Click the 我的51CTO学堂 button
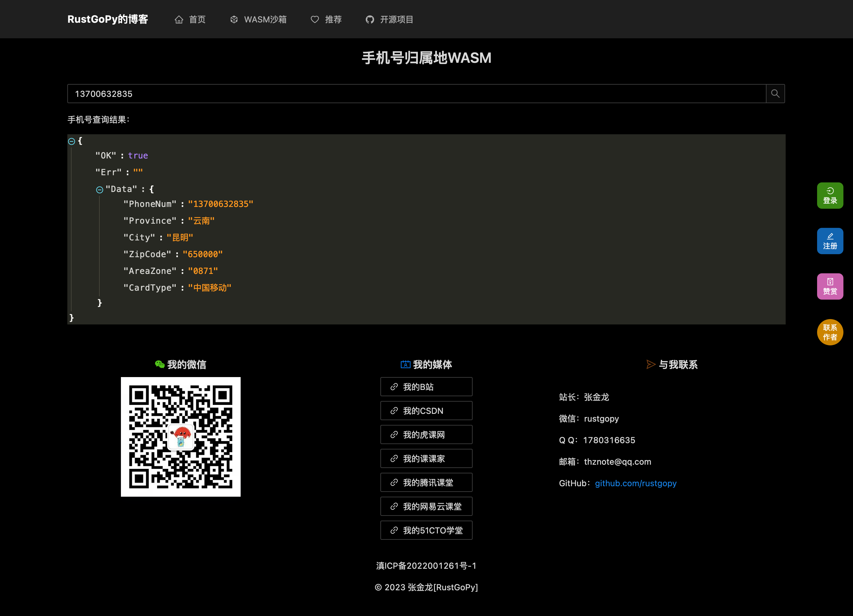The image size is (853, 616). coord(426,530)
